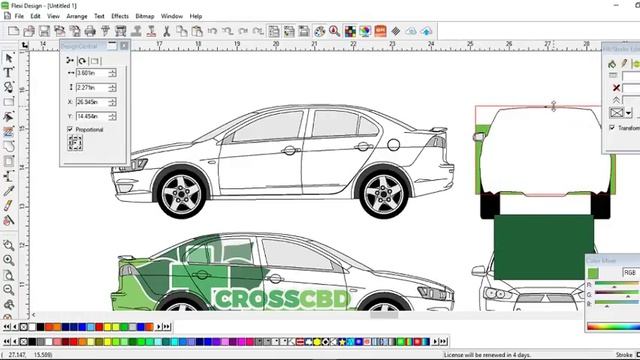Screen dimensions: 640x360
Task: Open the Effects menu
Action: [x=120, y=16]
